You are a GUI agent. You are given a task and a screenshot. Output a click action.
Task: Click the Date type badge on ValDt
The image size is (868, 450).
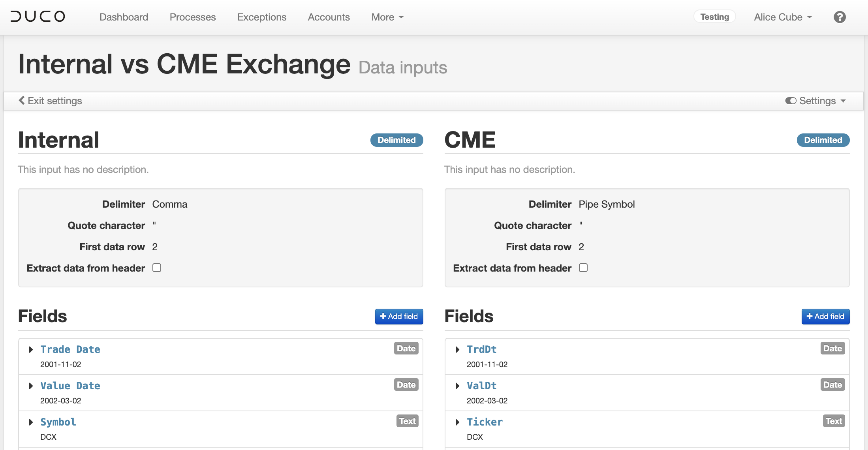[x=832, y=384]
